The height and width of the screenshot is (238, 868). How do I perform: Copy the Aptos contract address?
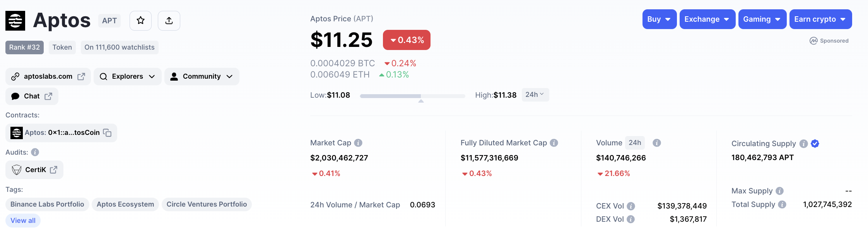(x=107, y=133)
